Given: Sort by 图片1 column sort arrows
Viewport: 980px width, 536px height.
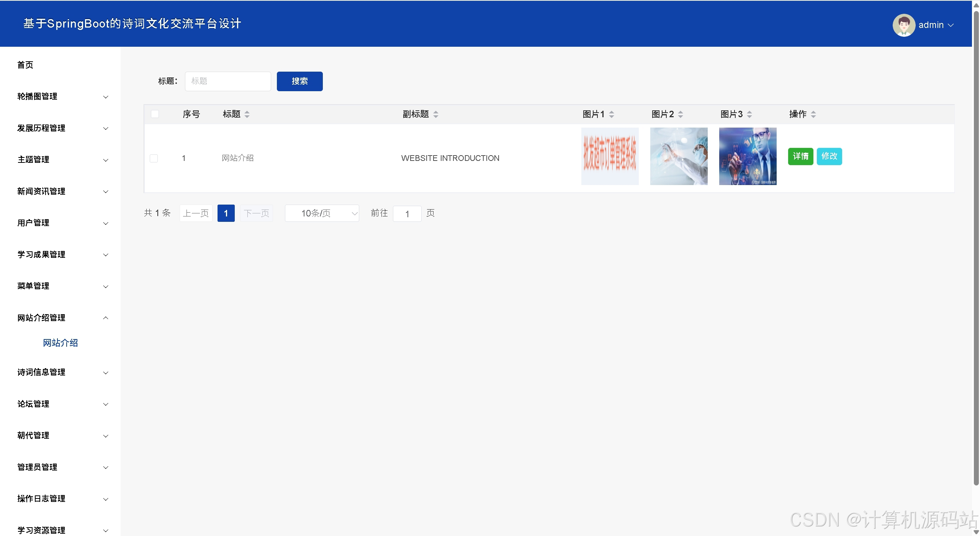Looking at the screenshot, I should click(x=612, y=114).
